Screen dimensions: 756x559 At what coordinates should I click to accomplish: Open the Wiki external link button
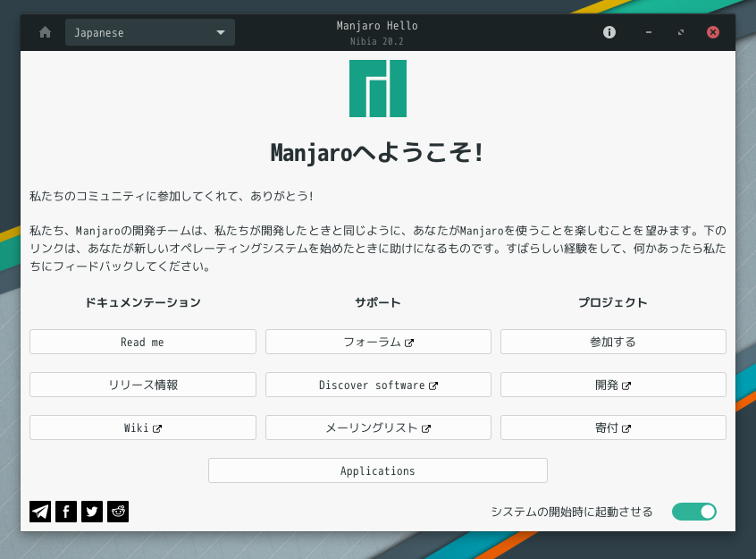(x=143, y=428)
